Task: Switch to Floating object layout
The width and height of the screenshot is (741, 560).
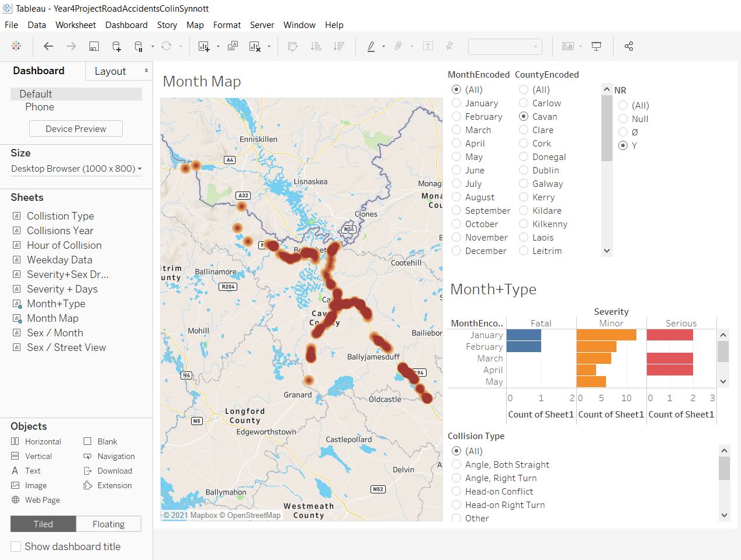Action: (108, 524)
